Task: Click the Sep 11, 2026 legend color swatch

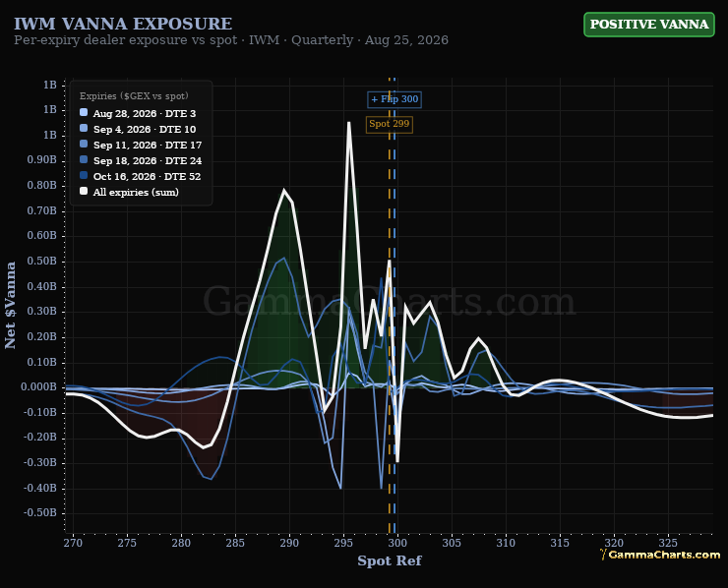Action: click(84, 145)
